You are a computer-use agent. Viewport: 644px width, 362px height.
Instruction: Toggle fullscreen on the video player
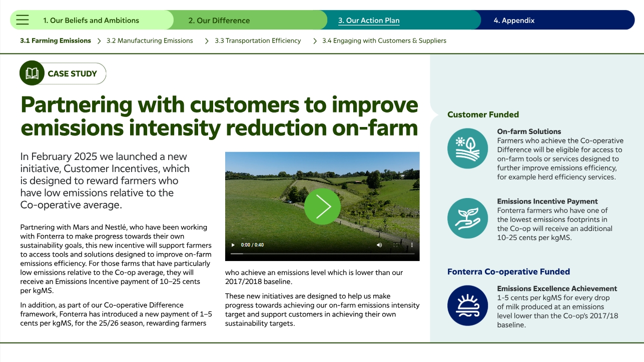(x=396, y=245)
